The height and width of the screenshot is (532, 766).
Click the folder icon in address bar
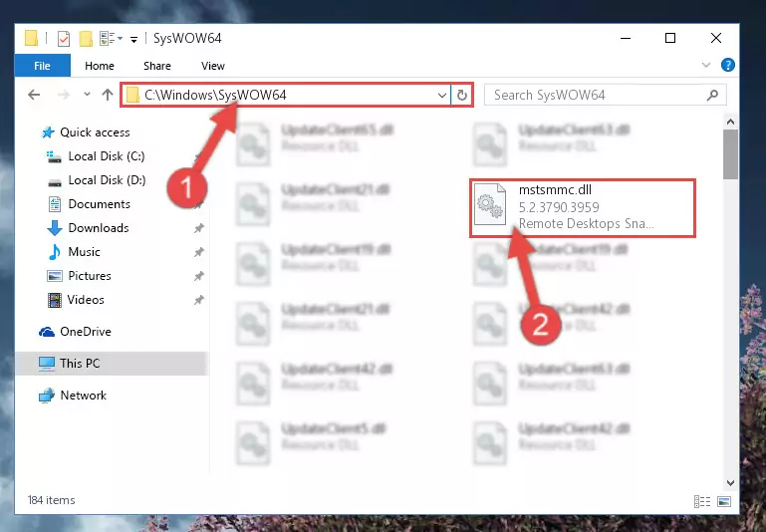point(132,95)
